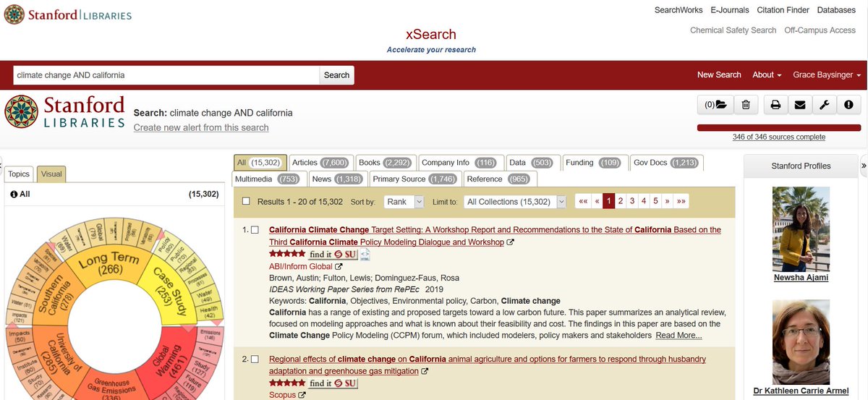Open the wrench tools icon
This screenshot has height=400, width=868.
(824, 105)
